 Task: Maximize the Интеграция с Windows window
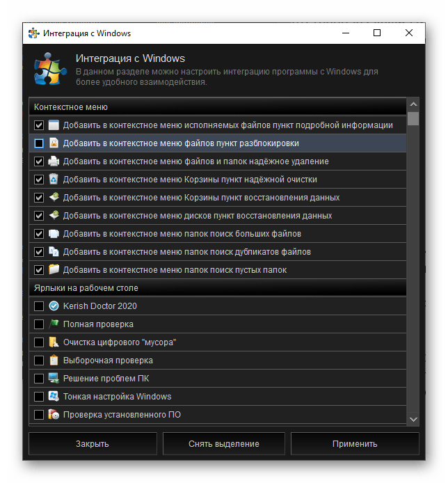(x=377, y=33)
